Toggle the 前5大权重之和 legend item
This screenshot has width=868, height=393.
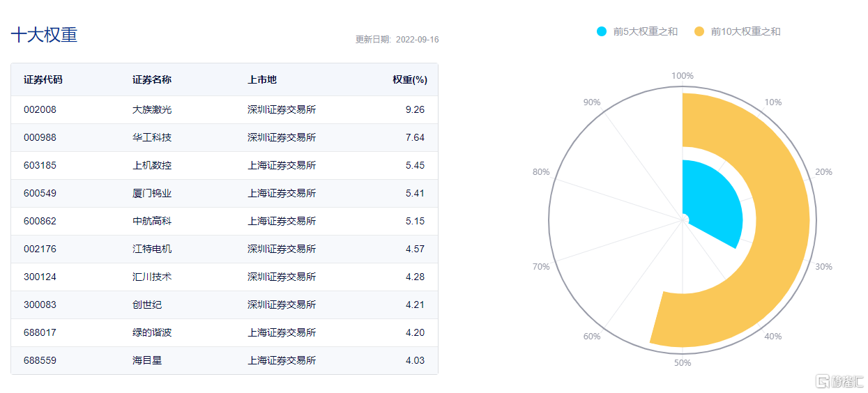pos(637,31)
